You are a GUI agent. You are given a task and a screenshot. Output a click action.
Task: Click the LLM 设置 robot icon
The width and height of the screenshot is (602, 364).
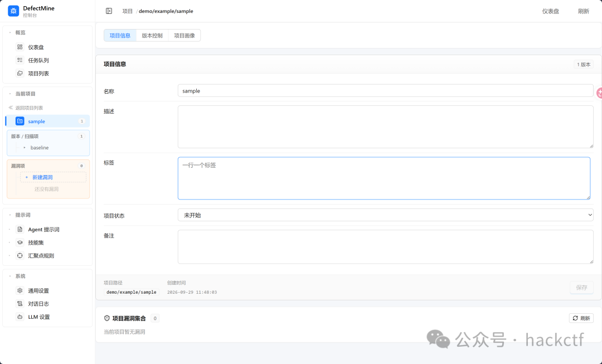(x=20, y=317)
